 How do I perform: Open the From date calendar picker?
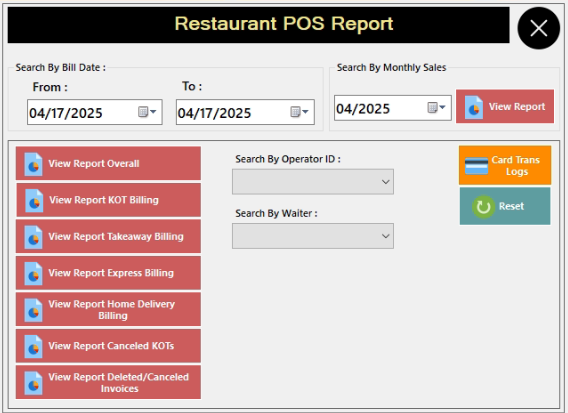tap(147, 112)
